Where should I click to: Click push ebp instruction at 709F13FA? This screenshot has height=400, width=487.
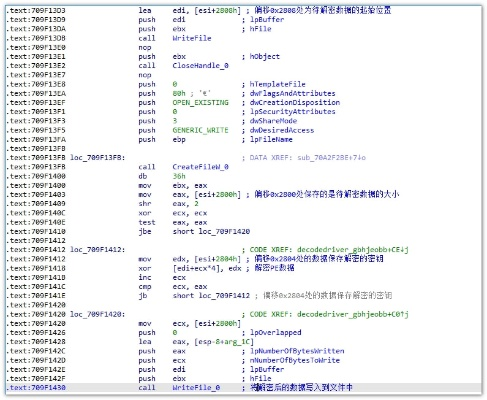pyautogui.click(x=162, y=139)
